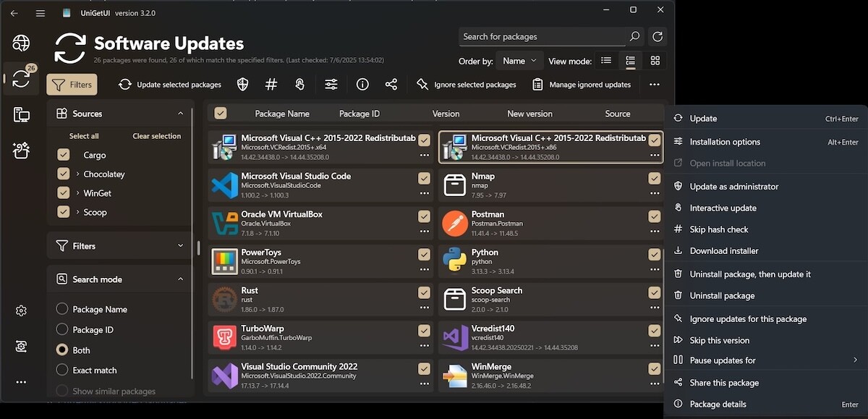Select Uninstall package from context menu

coord(722,295)
